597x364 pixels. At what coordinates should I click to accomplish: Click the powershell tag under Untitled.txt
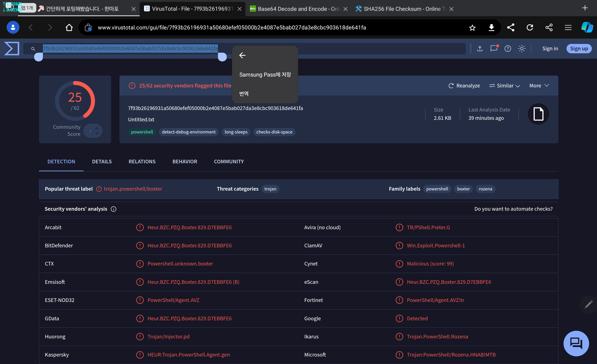pyautogui.click(x=142, y=132)
